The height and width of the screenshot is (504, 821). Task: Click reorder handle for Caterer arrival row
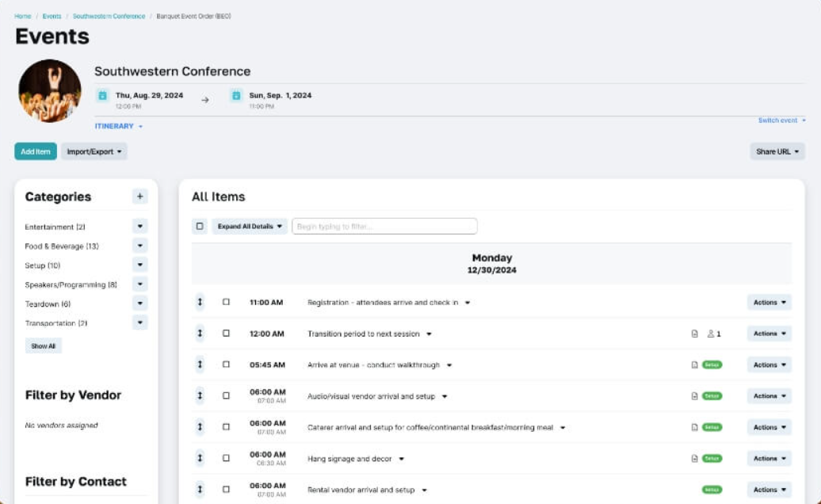click(x=200, y=427)
